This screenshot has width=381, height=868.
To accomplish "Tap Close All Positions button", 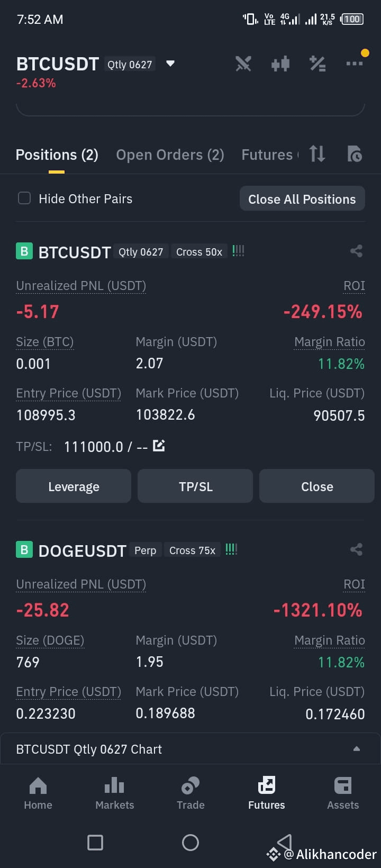I will pos(302,199).
